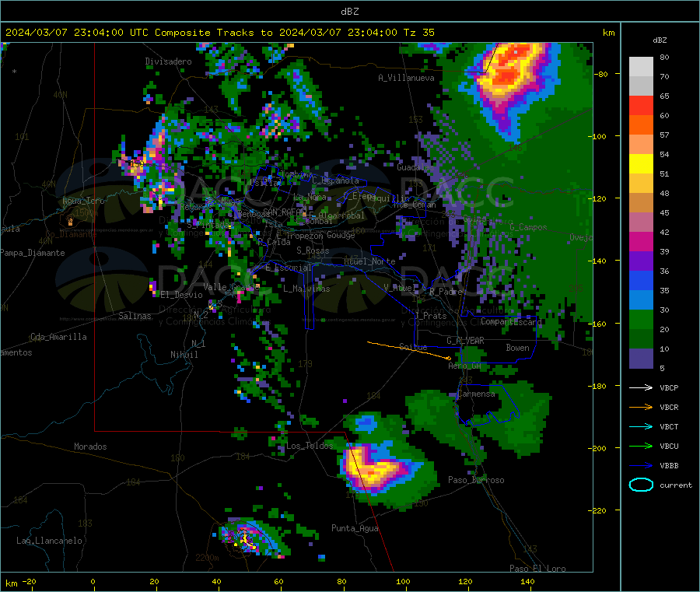Click the 'G_ALVEAR' map label
The image size is (700, 592).
pos(465,341)
